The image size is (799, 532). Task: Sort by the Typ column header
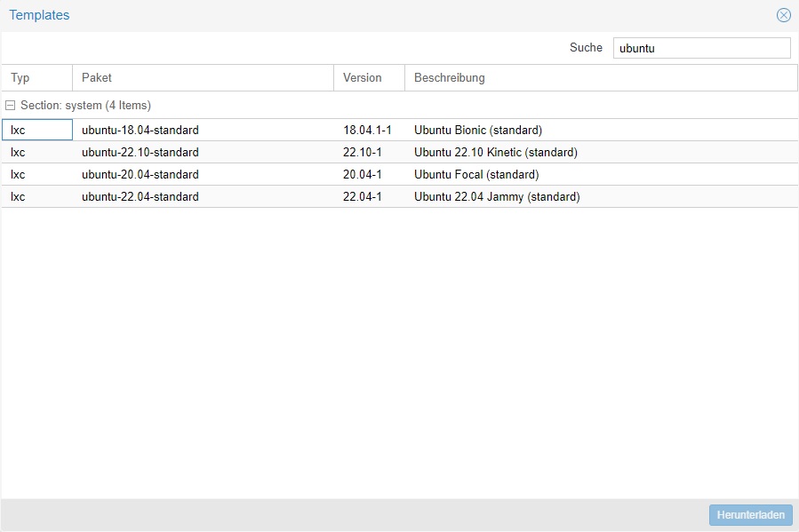tap(37, 78)
